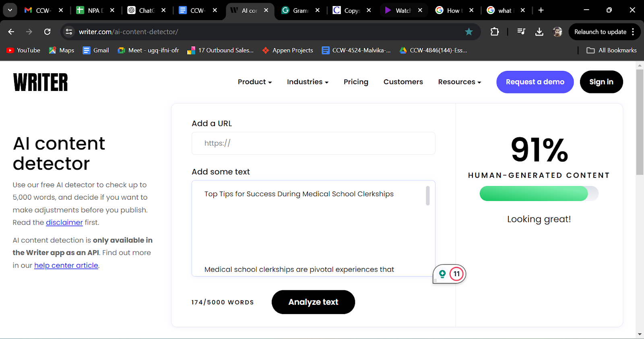Click the Request a demo button
The height and width of the screenshot is (339, 644).
(535, 82)
